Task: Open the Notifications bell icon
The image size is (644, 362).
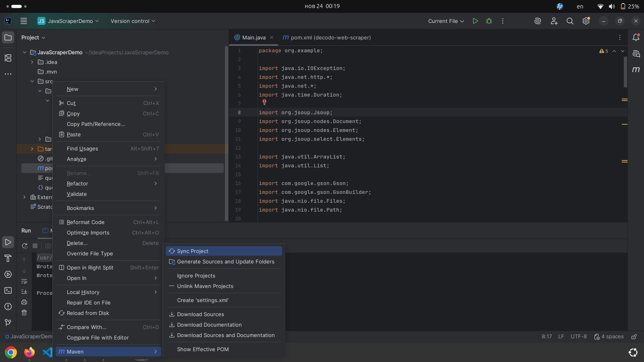Action: click(x=636, y=37)
